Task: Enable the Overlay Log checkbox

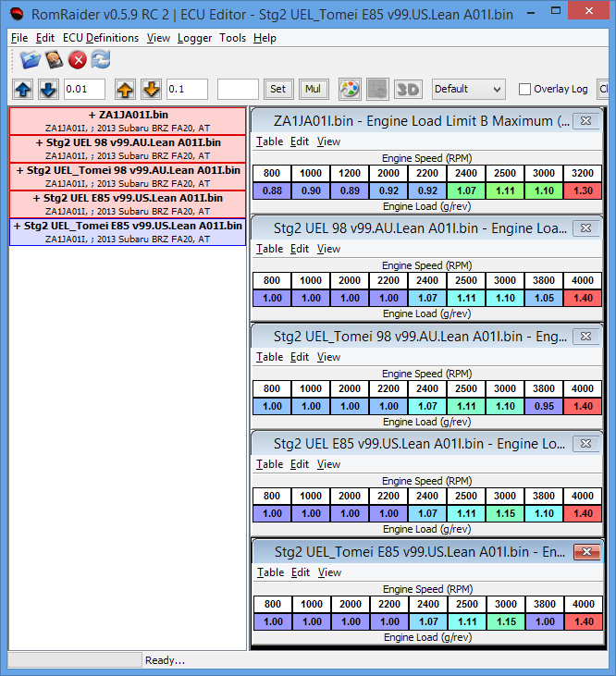Action: [525, 90]
